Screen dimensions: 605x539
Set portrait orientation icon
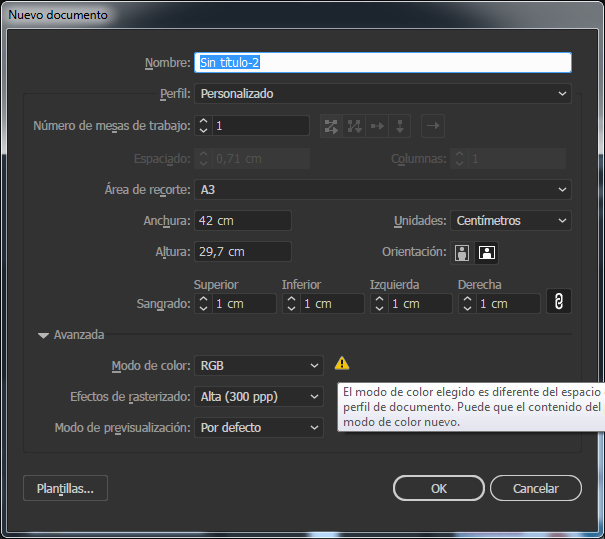coord(462,253)
